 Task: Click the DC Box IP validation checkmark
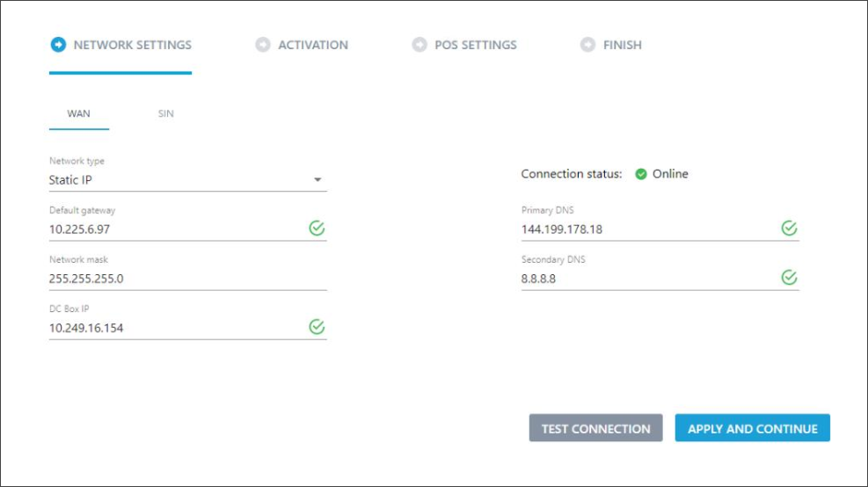[x=317, y=326]
